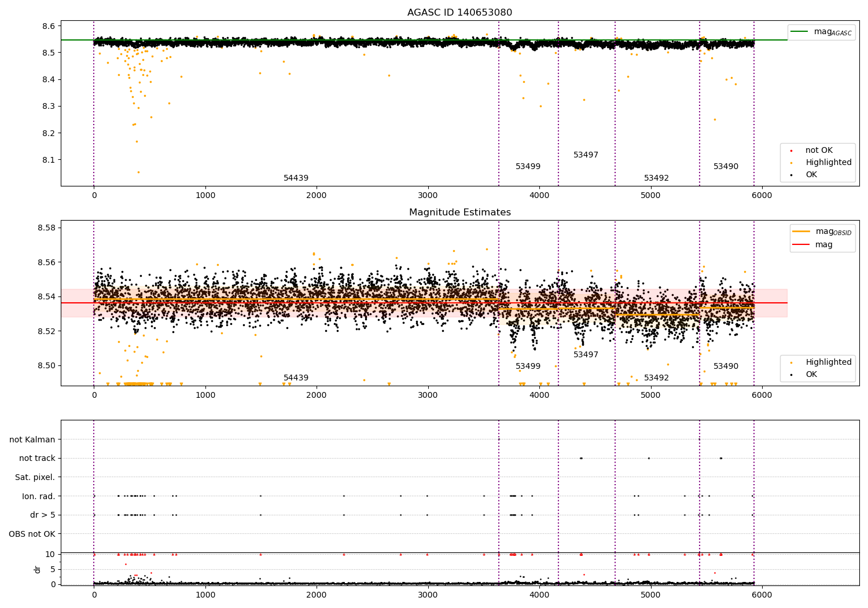Click the 8.2 y-axis tick on top plot
The width and height of the screenshot is (868, 608).
point(49,133)
